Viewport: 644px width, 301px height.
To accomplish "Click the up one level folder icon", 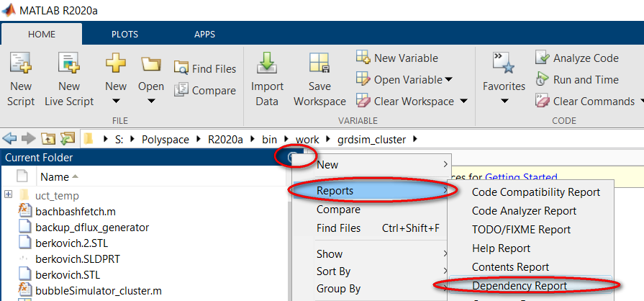I will pos(47,139).
